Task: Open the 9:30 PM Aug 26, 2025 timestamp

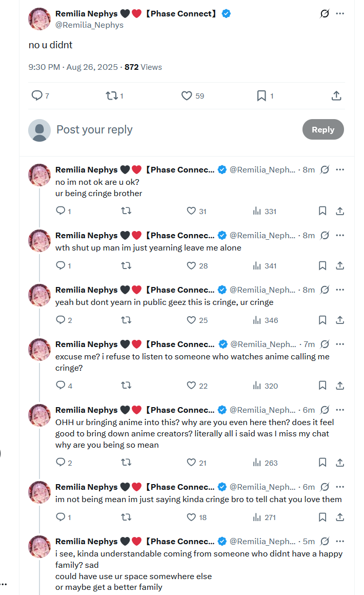Action: (74, 67)
